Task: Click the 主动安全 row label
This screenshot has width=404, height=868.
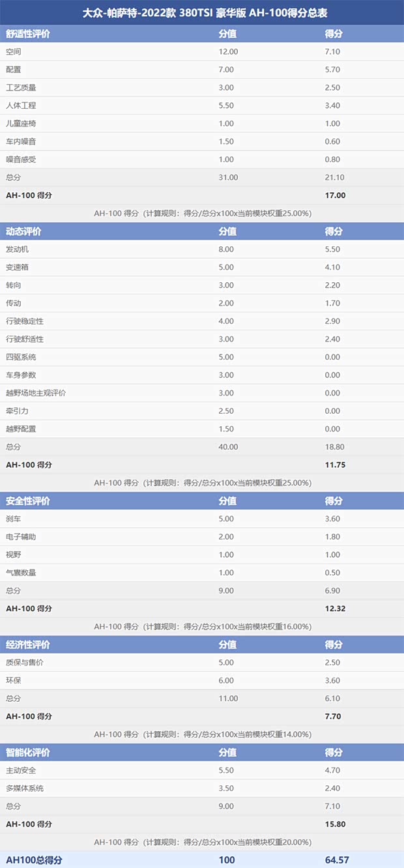Action: click(21, 770)
